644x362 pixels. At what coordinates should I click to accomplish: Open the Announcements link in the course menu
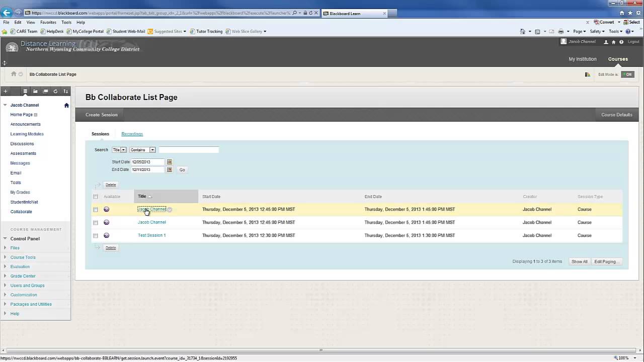pos(26,124)
